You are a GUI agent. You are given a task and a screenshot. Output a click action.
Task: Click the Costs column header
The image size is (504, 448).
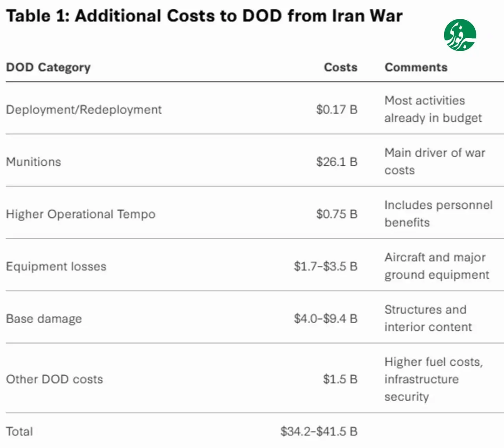(341, 67)
